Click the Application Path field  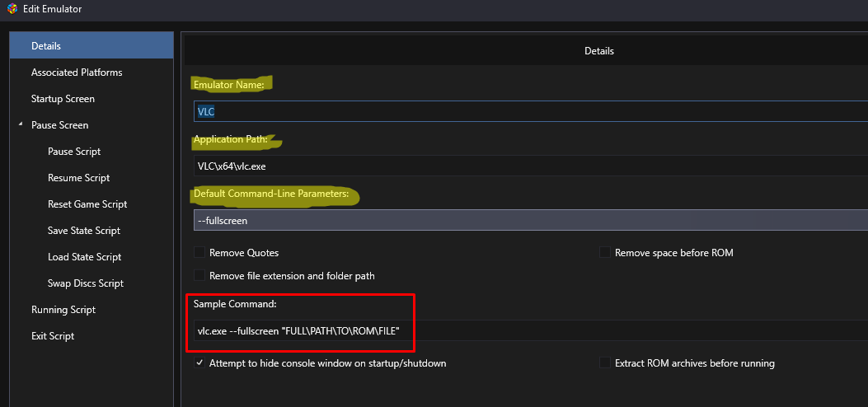531,166
